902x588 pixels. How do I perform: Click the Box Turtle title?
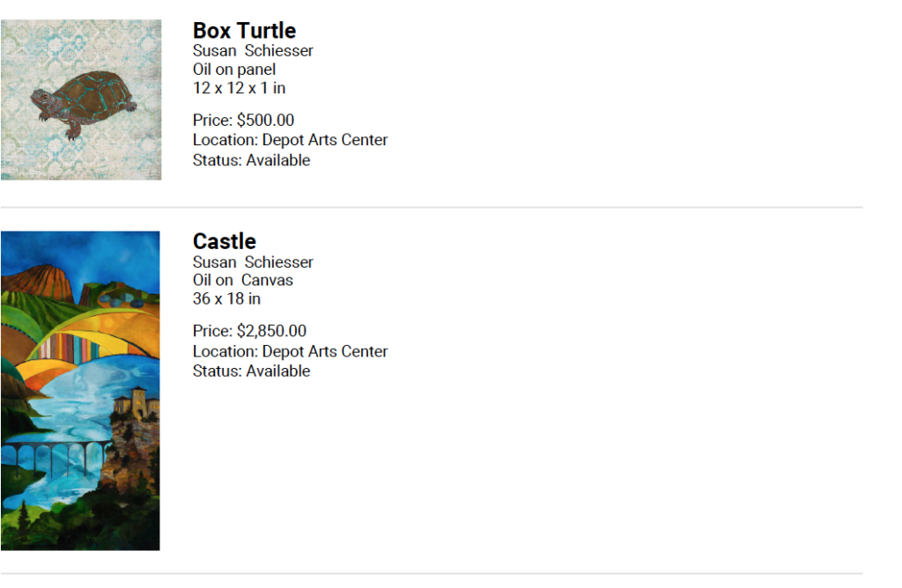[245, 31]
